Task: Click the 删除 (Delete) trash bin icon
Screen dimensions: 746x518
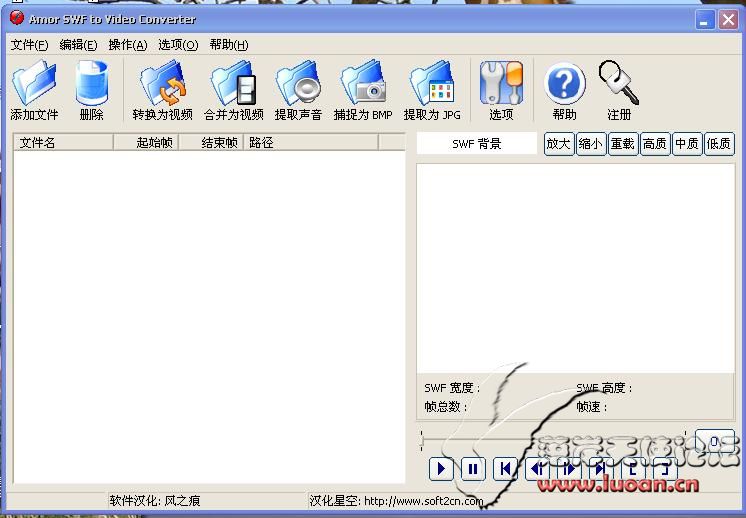Action: (91, 83)
